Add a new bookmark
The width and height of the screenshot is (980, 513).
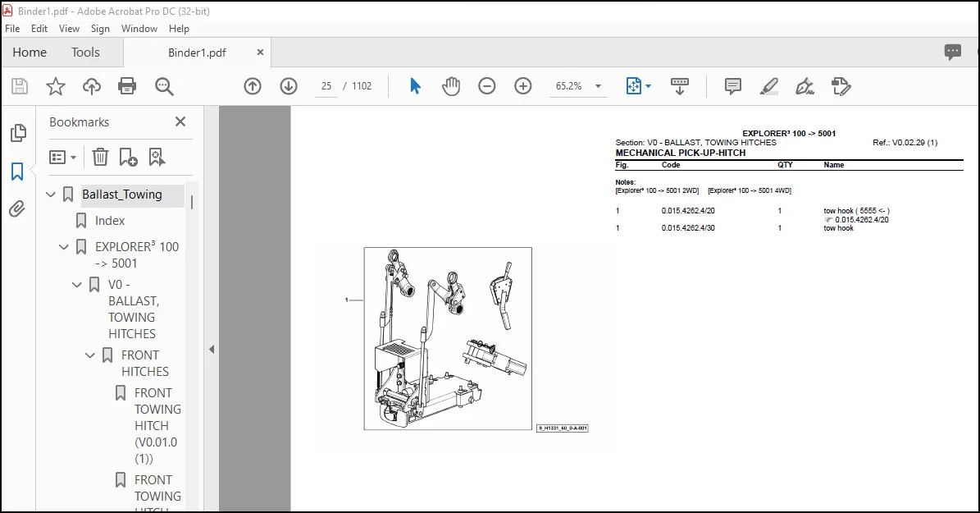tap(128, 157)
